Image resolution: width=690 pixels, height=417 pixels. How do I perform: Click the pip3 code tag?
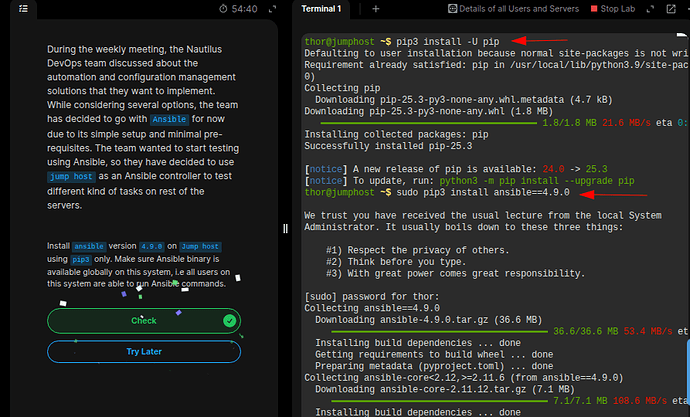click(81, 260)
